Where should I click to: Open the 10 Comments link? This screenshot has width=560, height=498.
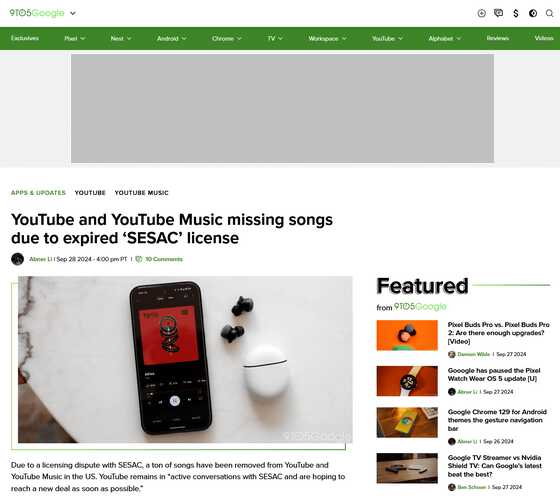(164, 259)
